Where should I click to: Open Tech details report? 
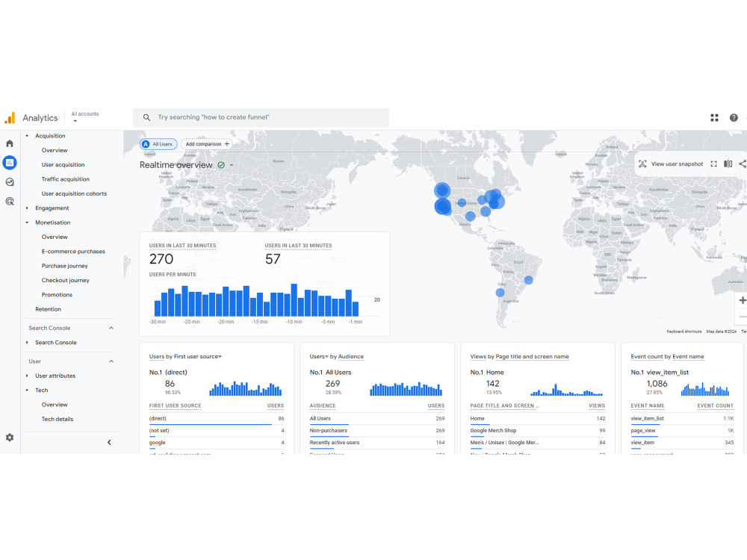click(58, 419)
